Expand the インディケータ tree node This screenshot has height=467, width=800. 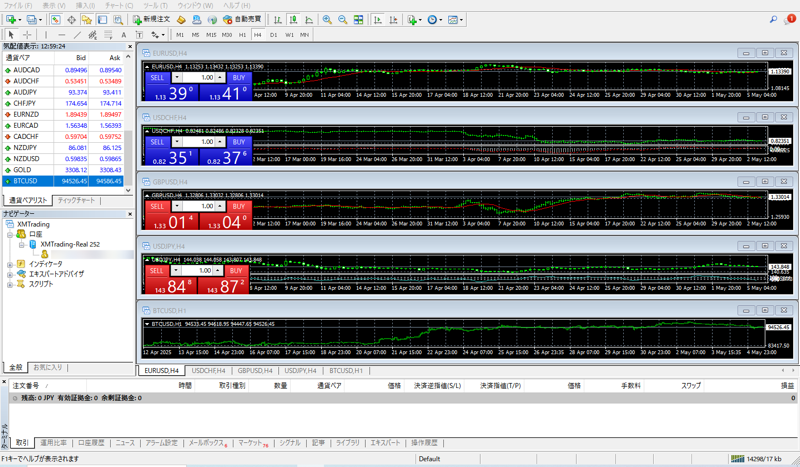[10, 264]
